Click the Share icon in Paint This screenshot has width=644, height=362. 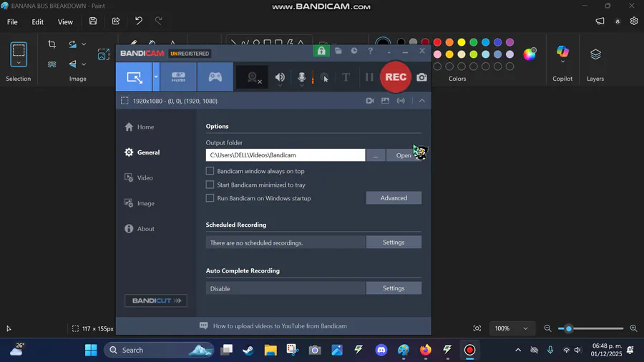tap(116, 21)
